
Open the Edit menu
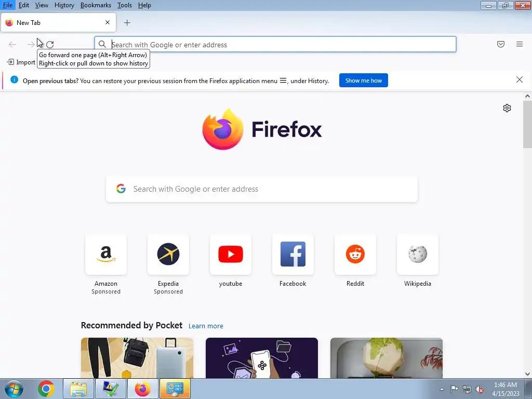click(24, 5)
